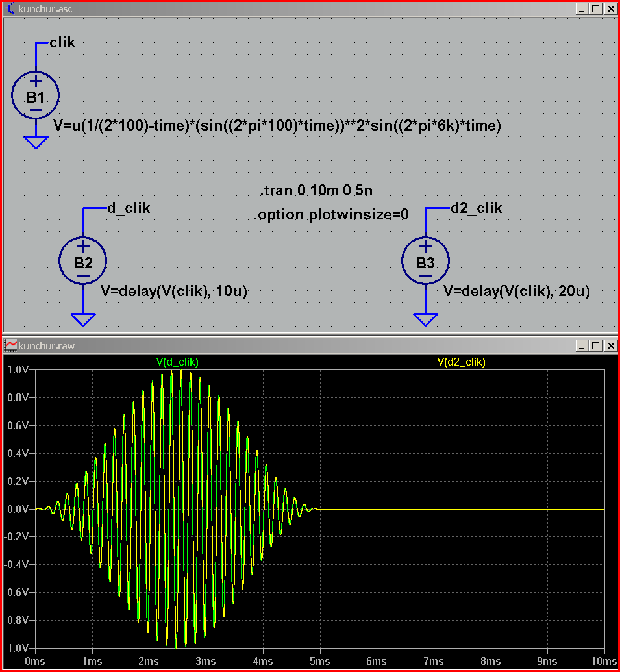Click the ground symbol under B2
This screenshot has height=672, width=620.
tap(83, 319)
